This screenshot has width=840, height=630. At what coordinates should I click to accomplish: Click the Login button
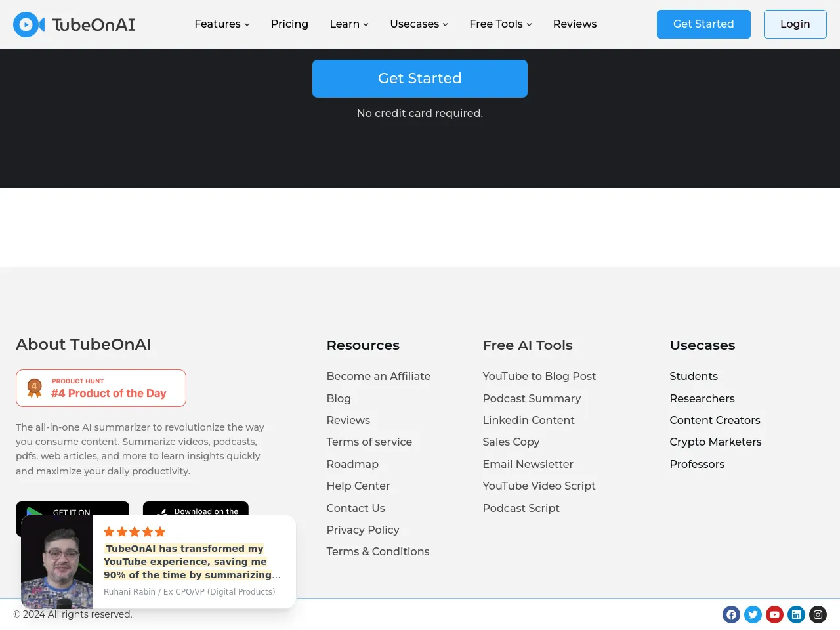[795, 24]
